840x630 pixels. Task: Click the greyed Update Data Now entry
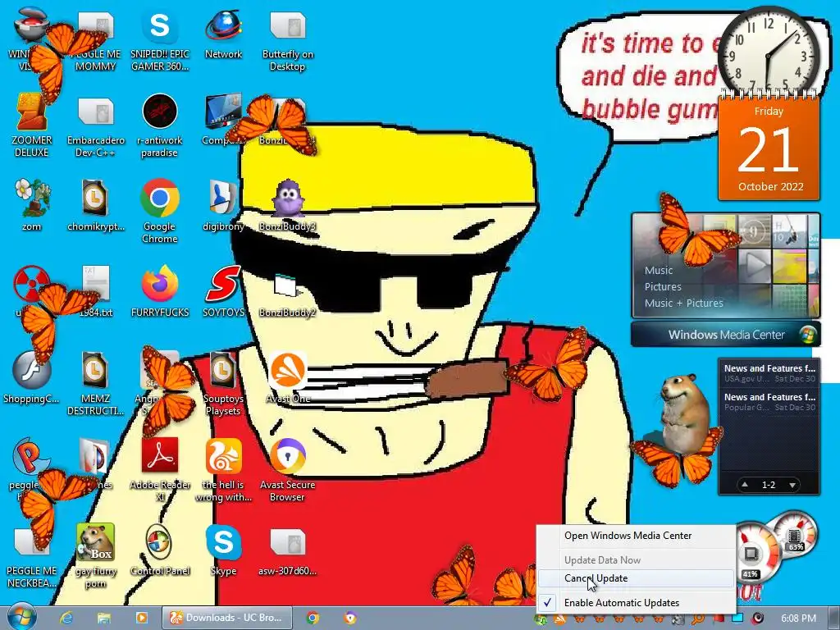click(x=636, y=559)
